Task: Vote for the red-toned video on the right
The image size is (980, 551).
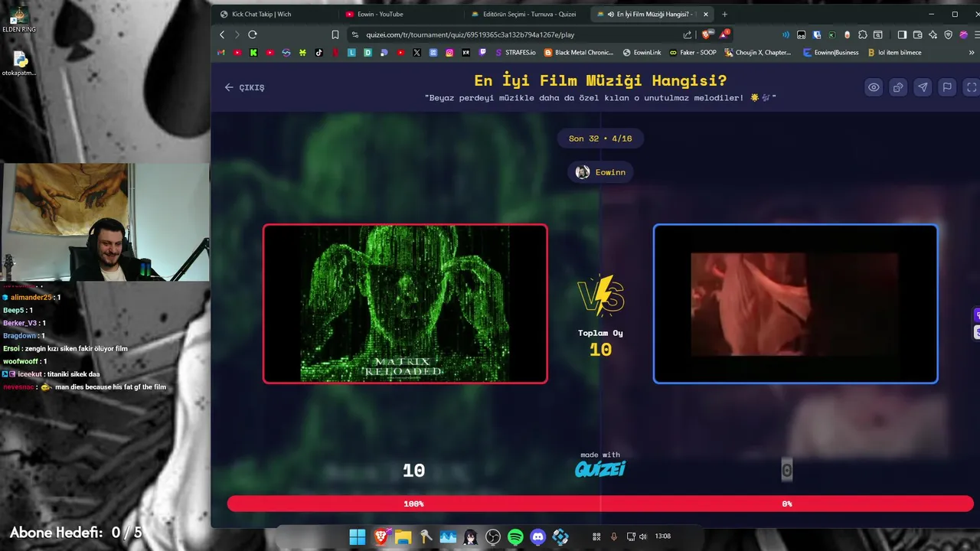Action: [x=795, y=304]
